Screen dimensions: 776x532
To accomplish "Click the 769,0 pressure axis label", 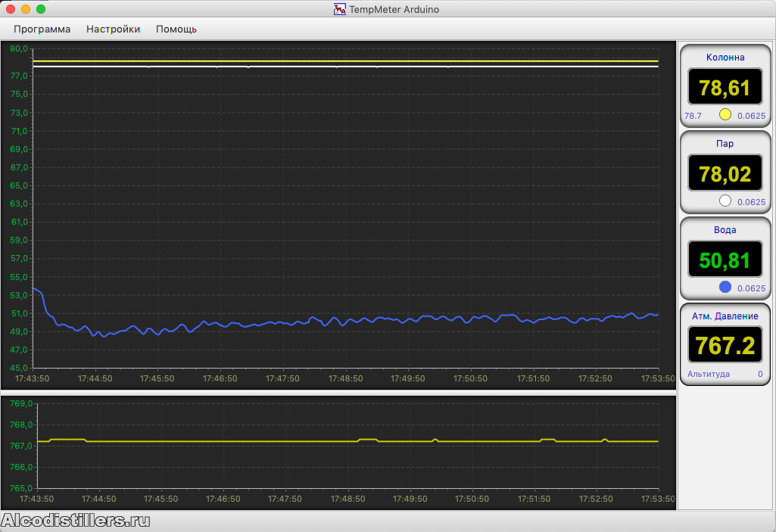I will click(x=21, y=403).
